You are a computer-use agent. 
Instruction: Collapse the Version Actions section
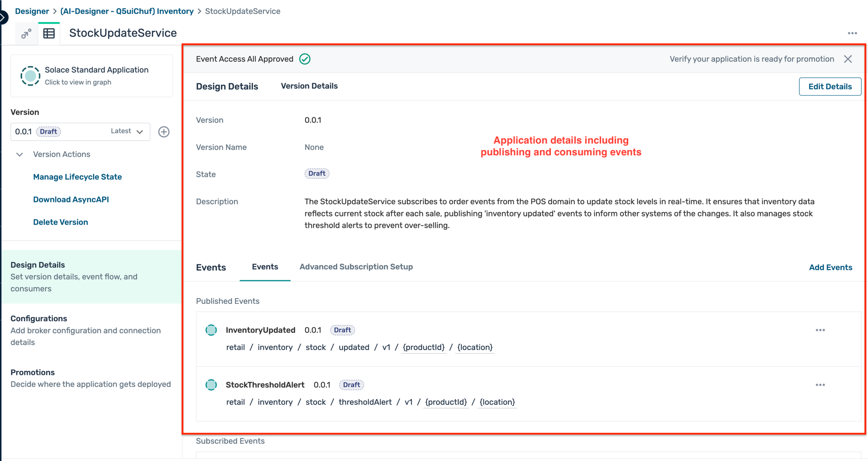coord(19,154)
